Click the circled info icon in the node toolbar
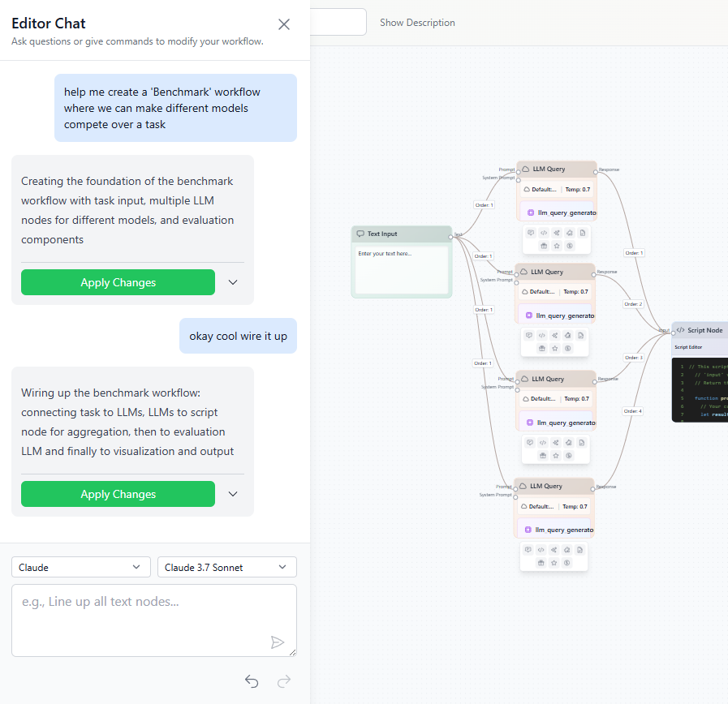The image size is (728, 704). click(570, 244)
